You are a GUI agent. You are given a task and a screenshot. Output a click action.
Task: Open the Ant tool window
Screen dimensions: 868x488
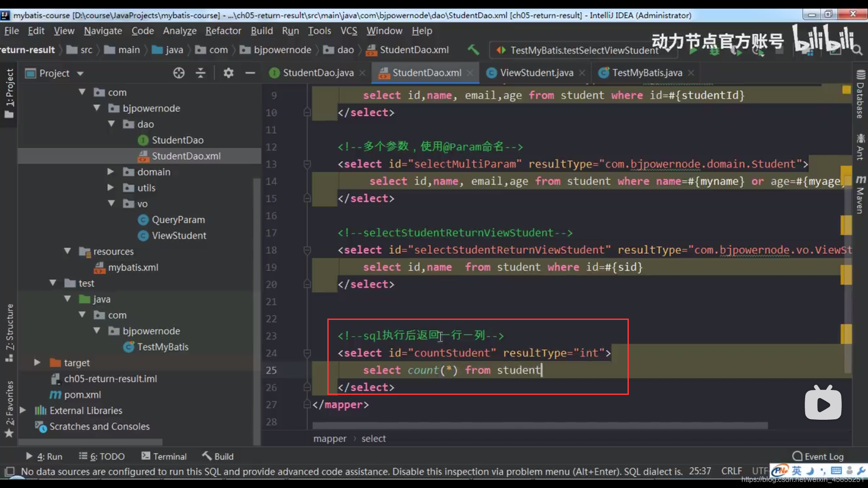(x=860, y=147)
